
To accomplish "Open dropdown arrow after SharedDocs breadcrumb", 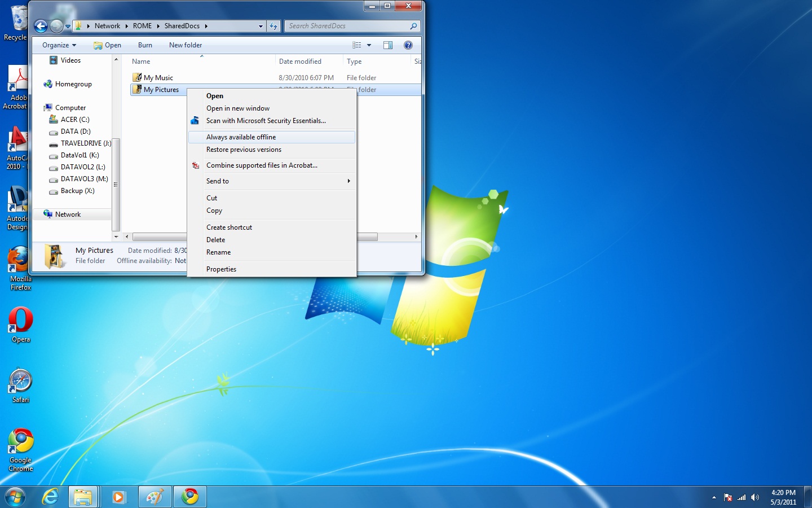I will [x=206, y=26].
